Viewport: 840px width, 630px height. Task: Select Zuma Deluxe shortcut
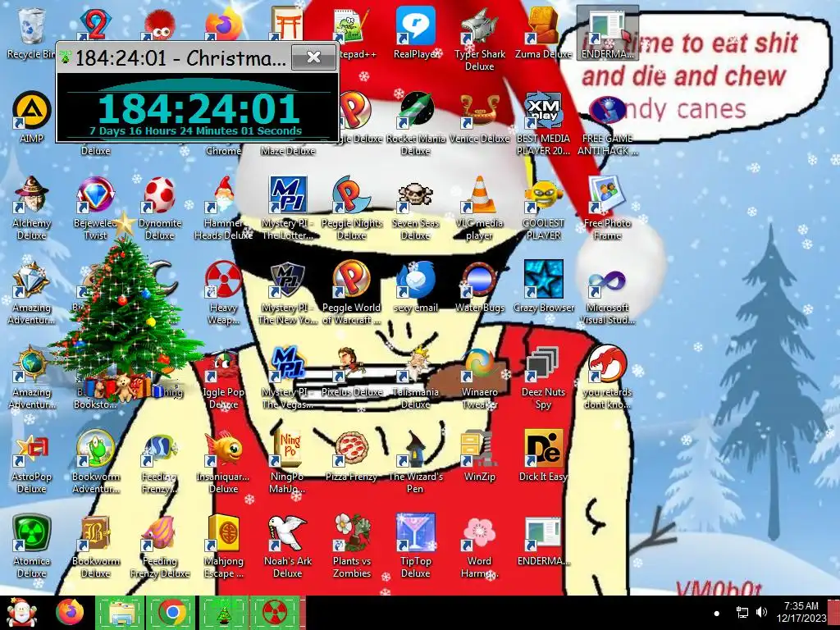[543, 33]
